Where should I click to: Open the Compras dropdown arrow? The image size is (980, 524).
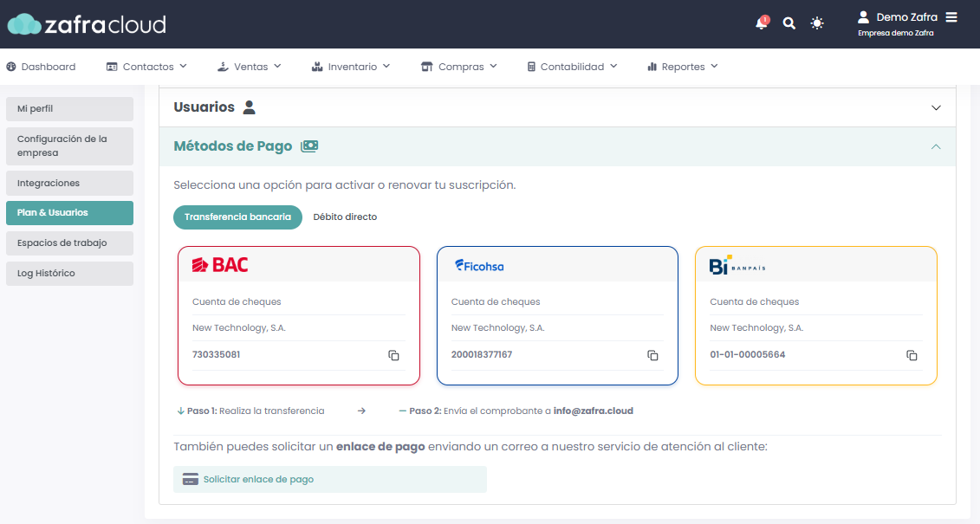pyautogui.click(x=493, y=66)
